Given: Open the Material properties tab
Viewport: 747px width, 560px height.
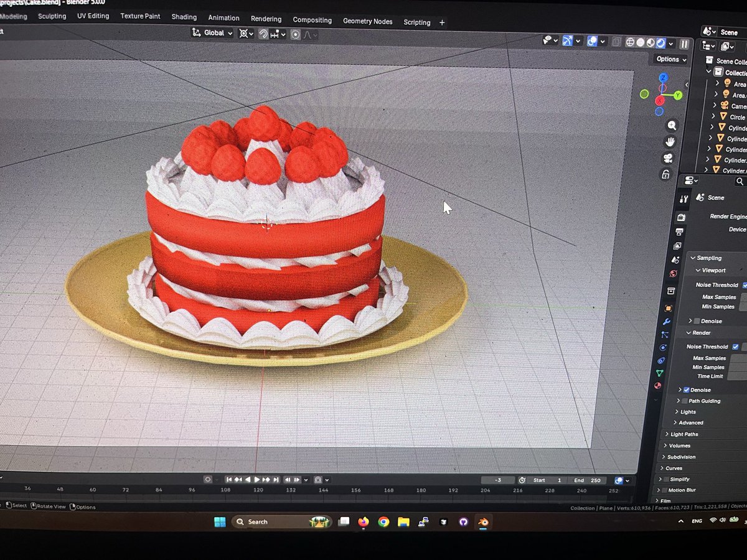Looking at the screenshot, I should point(658,385).
